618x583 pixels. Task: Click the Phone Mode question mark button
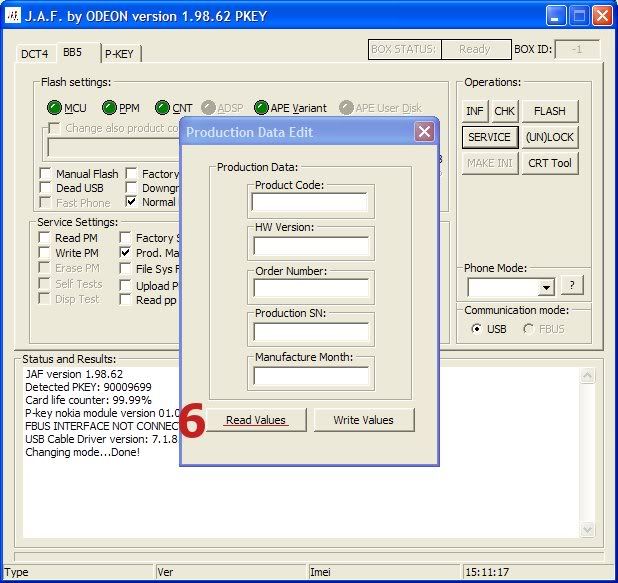[572, 285]
